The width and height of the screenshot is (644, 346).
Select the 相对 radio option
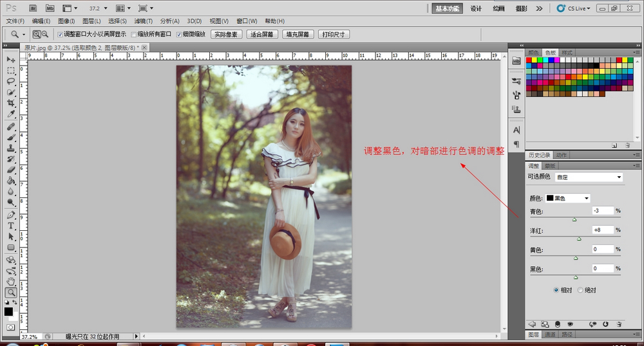556,290
